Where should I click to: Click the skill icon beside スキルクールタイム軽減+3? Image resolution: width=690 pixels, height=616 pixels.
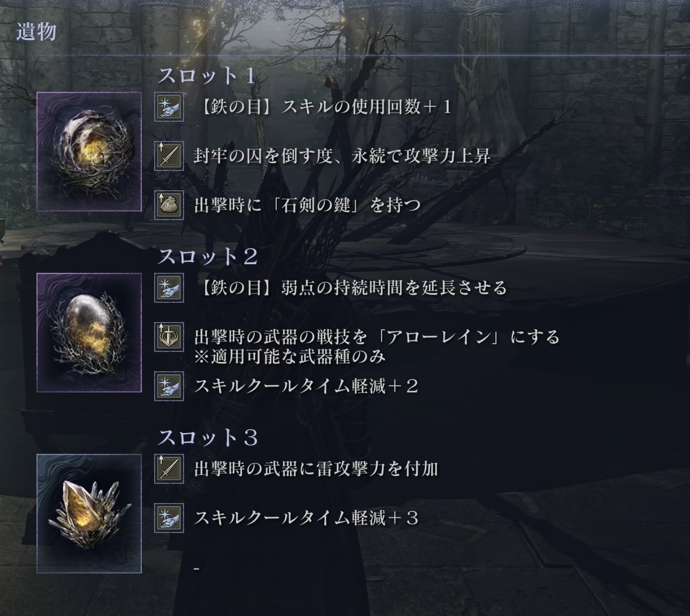tap(169, 518)
